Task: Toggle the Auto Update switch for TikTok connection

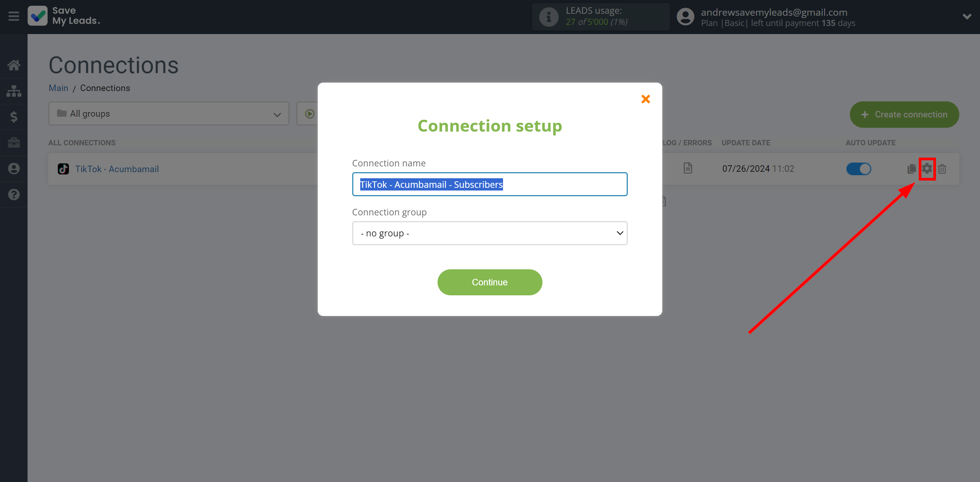Action: [858, 169]
